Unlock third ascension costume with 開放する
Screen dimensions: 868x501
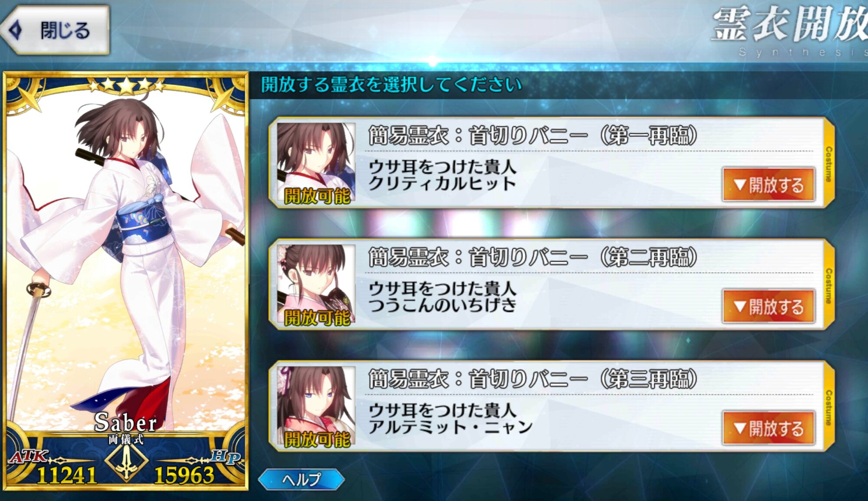[x=769, y=428]
